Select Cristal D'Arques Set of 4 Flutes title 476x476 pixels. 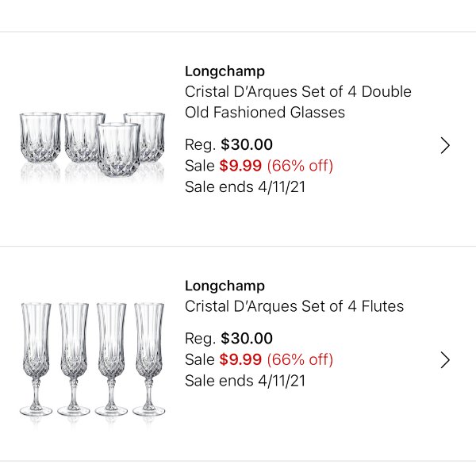(294, 306)
